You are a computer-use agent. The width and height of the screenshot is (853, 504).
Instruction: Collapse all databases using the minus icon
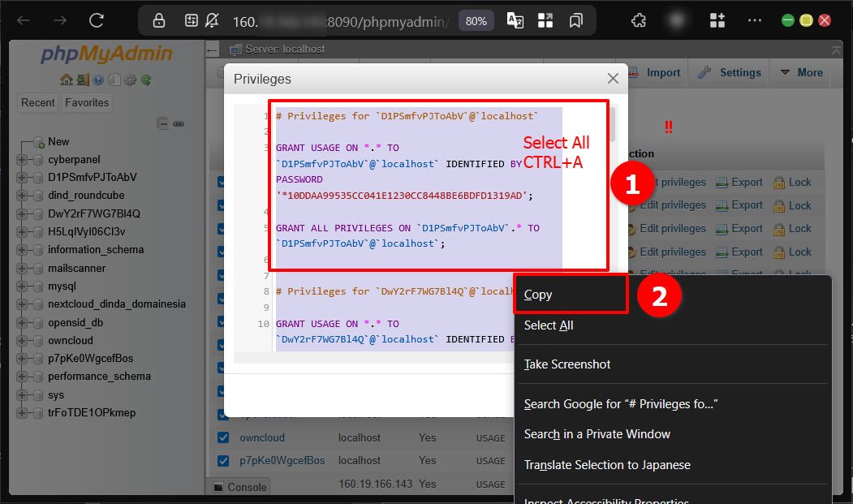click(163, 123)
